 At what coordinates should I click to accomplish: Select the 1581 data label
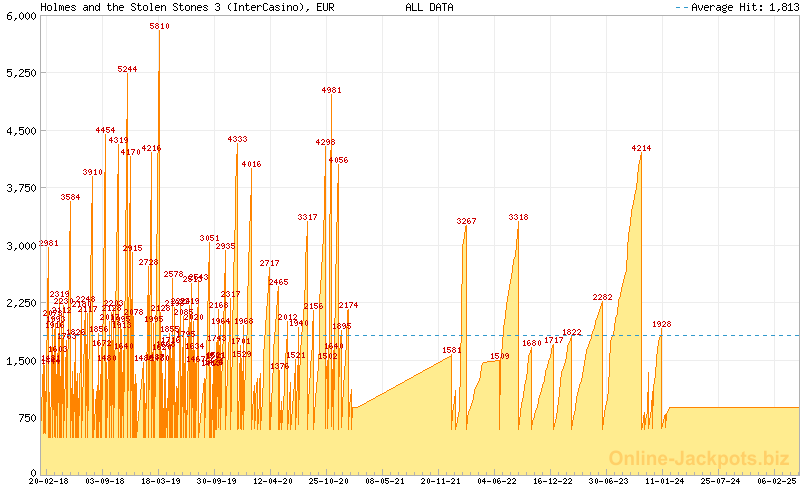point(451,350)
